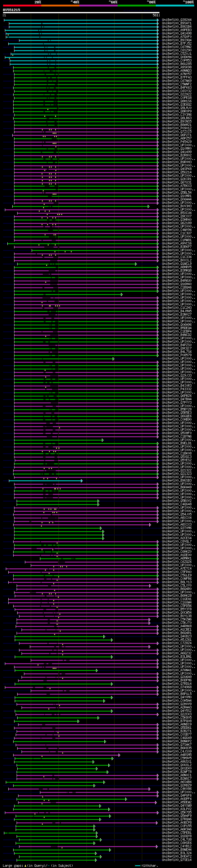Click the cyan partial alignment bar for UniRef100_B9GSB3
This screenshot has width=197, height=868.
click(x=46, y=481)
